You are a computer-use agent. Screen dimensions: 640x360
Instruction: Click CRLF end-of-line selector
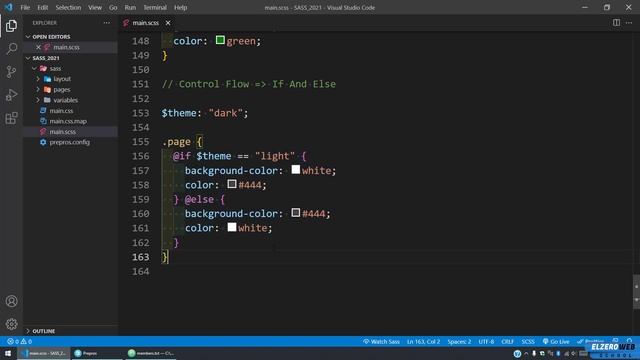(x=508, y=342)
